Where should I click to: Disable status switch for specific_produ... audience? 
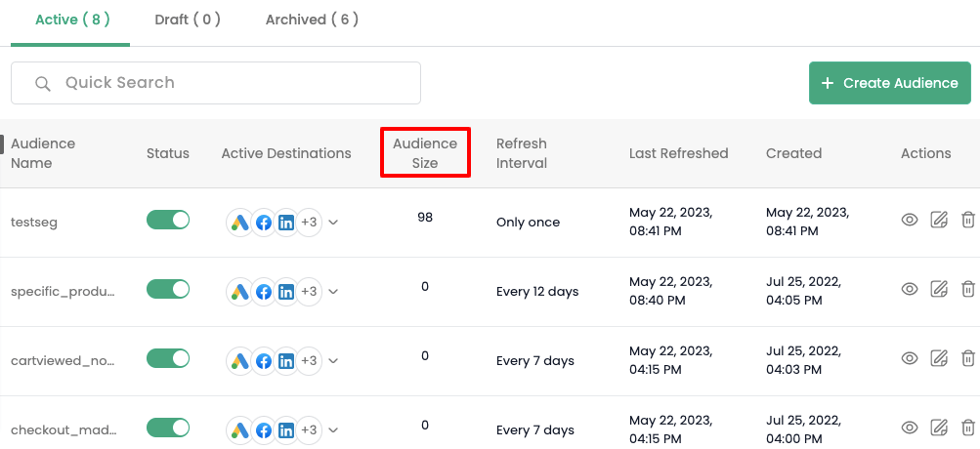(x=168, y=289)
